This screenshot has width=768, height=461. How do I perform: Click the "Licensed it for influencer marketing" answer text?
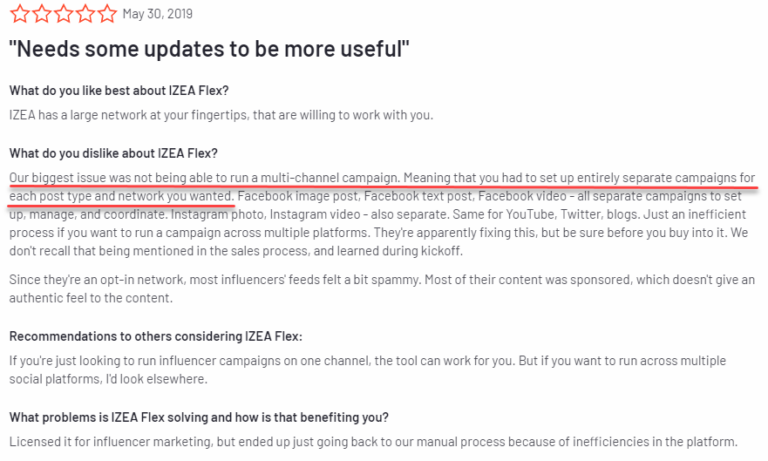coord(373,442)
